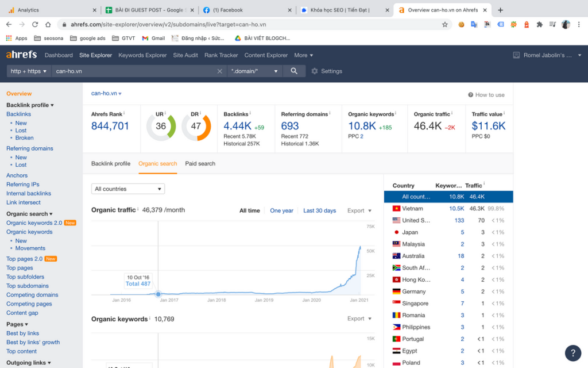Viewport: 588px width, 368px height.
Task: Switch to the Backlink profile tab
Action: point(111,164)
